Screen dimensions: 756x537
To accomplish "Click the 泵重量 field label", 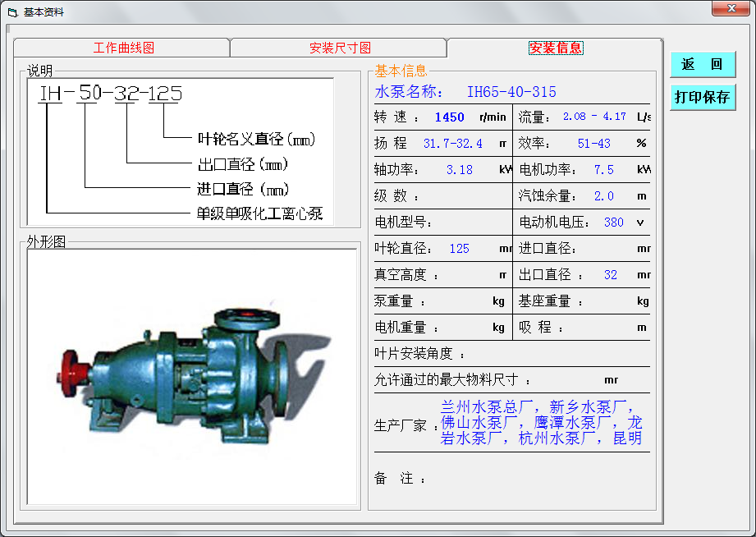I will pyautogui.click(x=400, y=301).
